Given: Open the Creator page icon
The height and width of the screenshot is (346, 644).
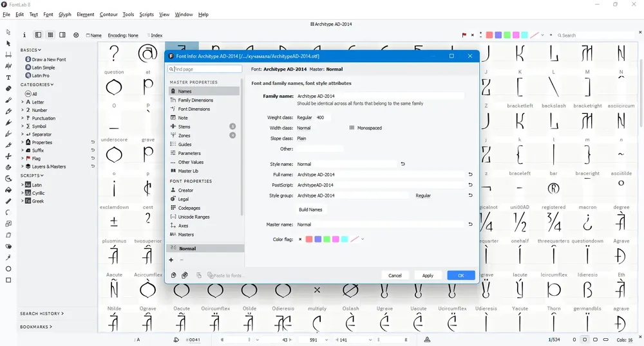Looking at the screenshot, I should coord(173,190).
